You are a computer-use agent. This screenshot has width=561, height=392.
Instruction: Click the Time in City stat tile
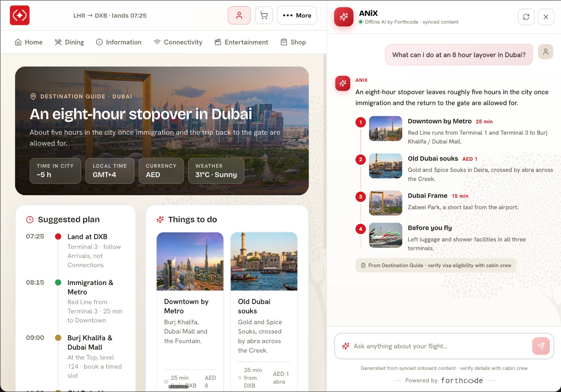click(55, 171)
